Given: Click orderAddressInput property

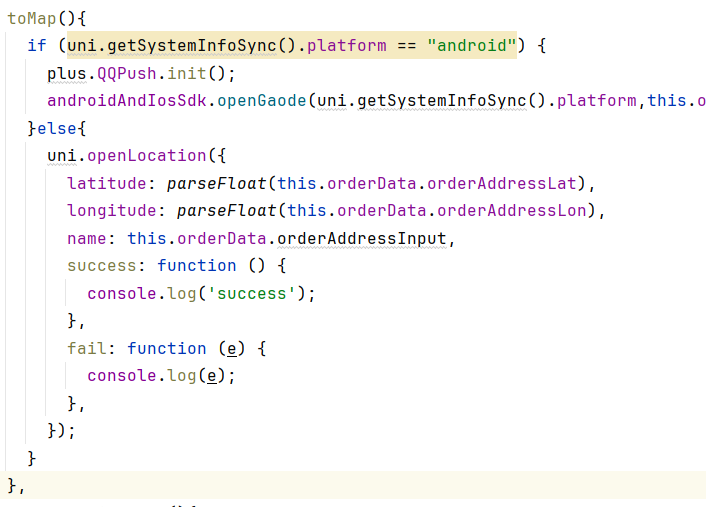Looking at the screenshot, I should [362, 239].
